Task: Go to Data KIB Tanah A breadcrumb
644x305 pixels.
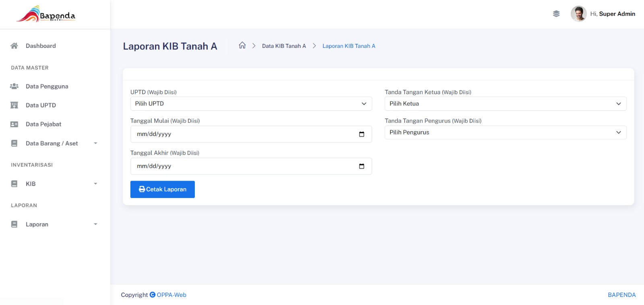Action: pyautogui.click(x=284, y=46)
